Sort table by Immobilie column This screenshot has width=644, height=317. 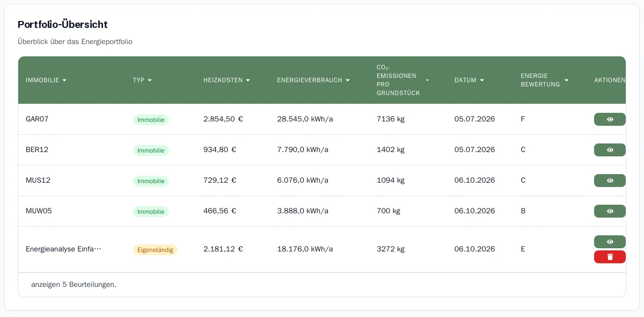pos(46,80)
